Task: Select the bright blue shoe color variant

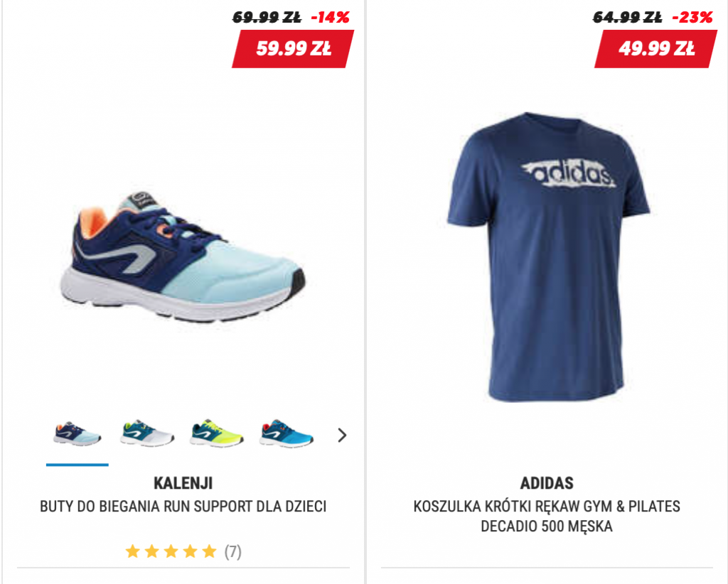Action: (x=286, y=434)
